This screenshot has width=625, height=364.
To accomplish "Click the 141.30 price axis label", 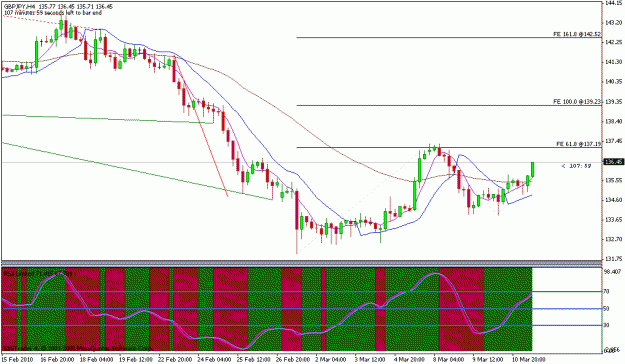I will click(x=614, y=62).
